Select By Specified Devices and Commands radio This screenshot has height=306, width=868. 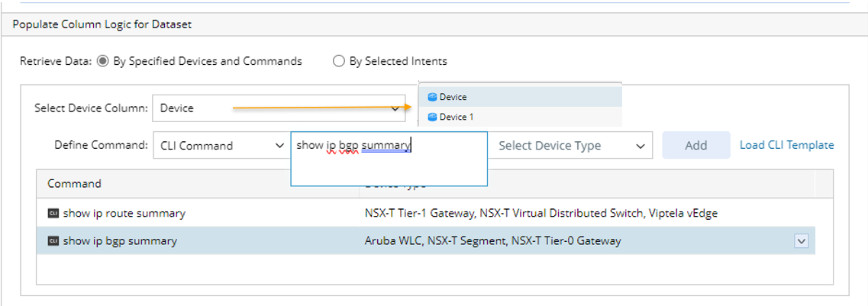[103, 62]
